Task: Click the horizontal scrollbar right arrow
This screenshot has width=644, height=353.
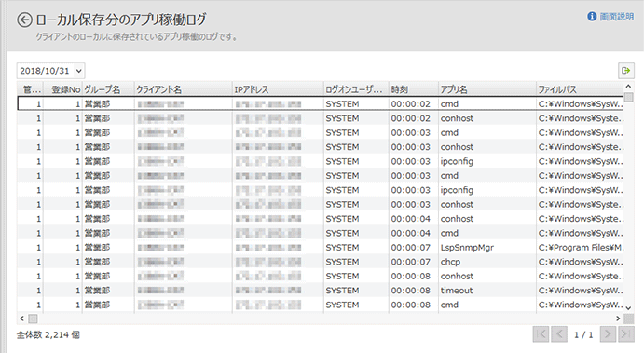Action: (x=618, y=319)
